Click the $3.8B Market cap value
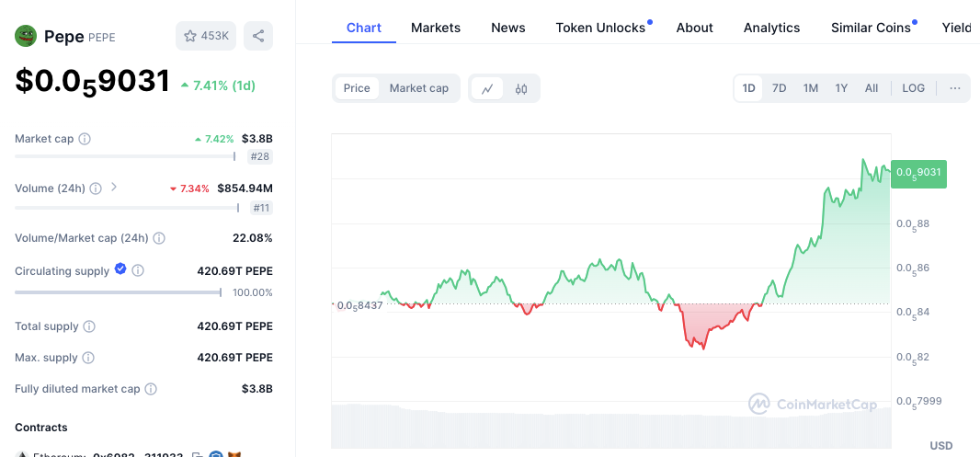This screenshot has width=980, height=457. tap(257, 139)
